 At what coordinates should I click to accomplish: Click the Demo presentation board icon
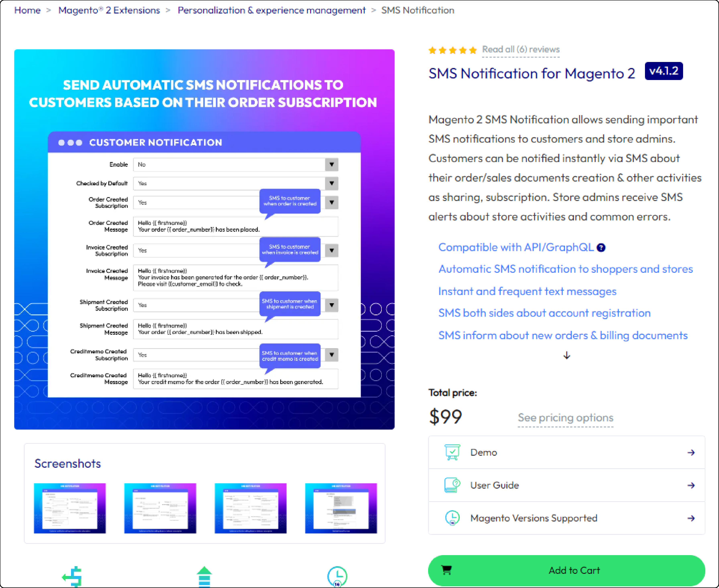pos(452,452)
